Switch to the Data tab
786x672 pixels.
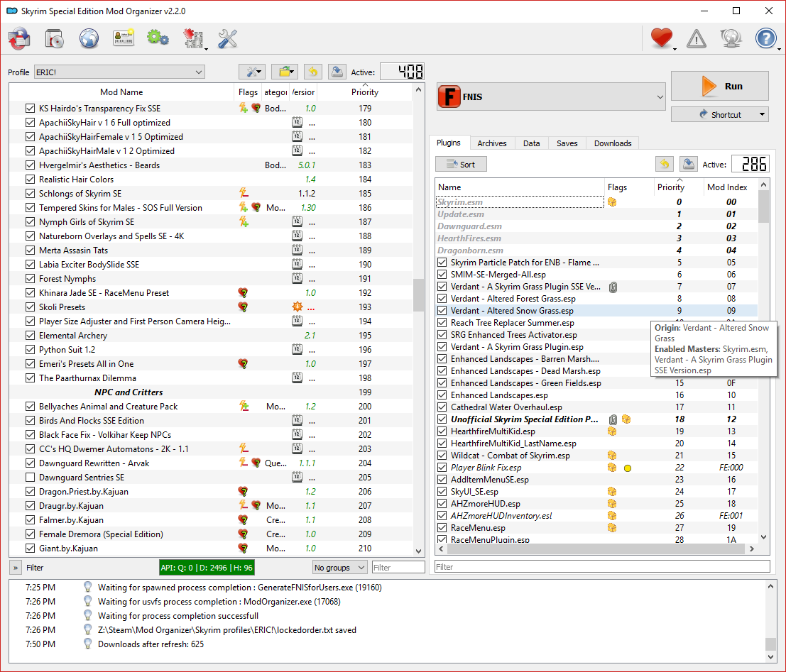[531, 143]
